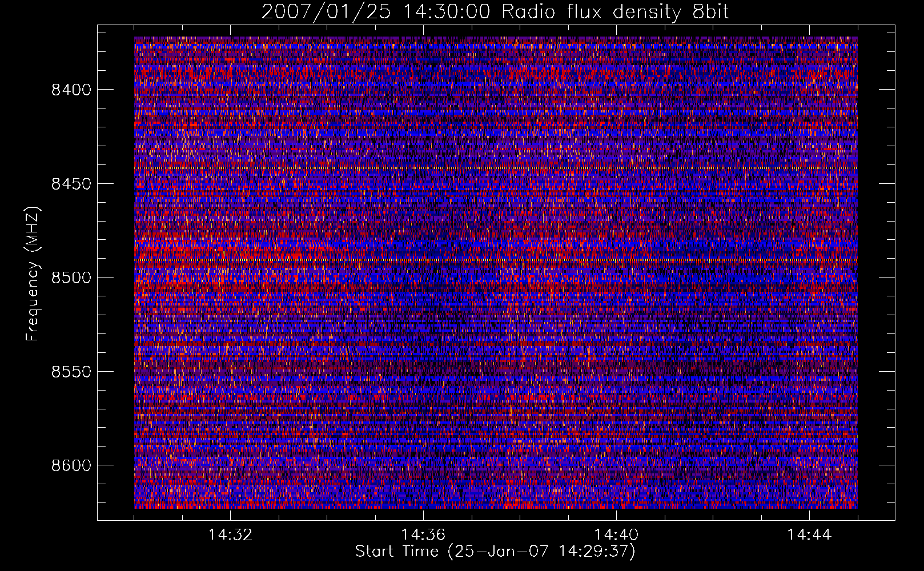The height and width of the screenshot is (571, 924).
Task: Click the "Start Time (25-Jan-07 14:29:37)" axis title
Action: pyautogui.click(x=495, y=552)
